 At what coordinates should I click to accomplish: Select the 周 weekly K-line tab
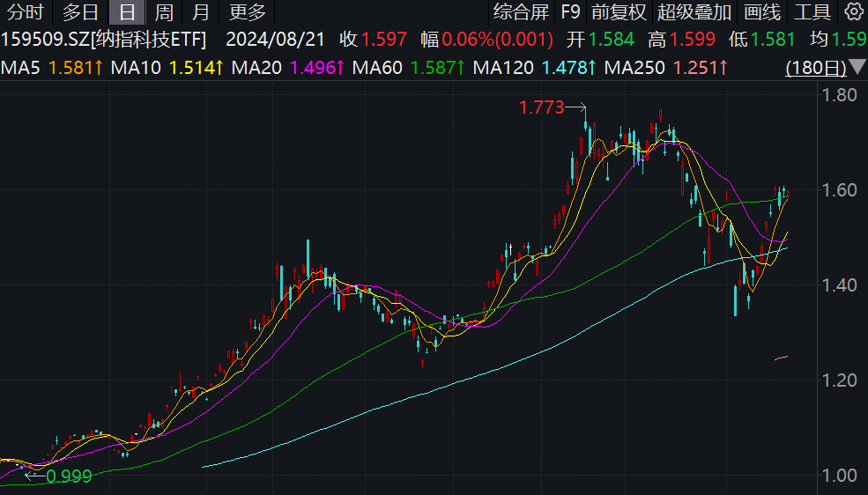(x=164, y=11)
